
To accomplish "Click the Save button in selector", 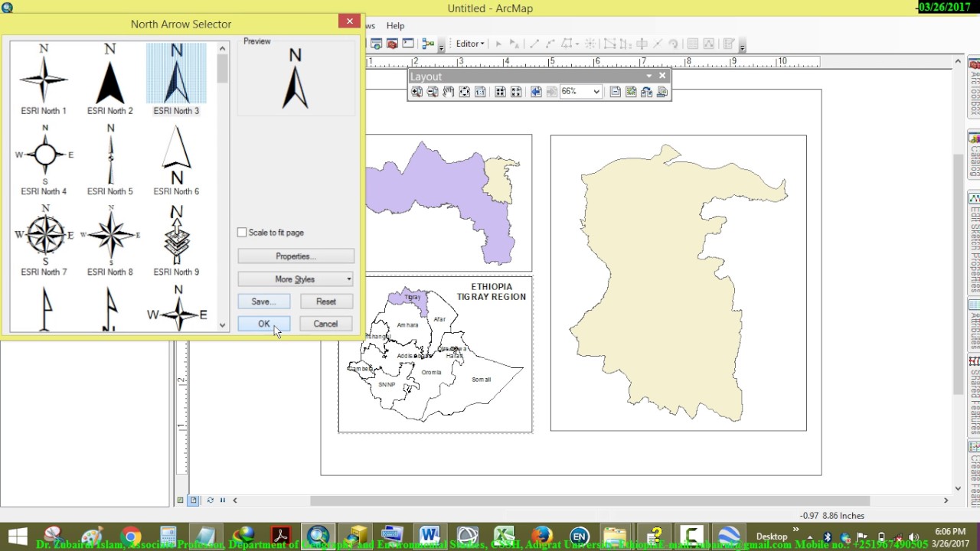I will coord(263,302).
